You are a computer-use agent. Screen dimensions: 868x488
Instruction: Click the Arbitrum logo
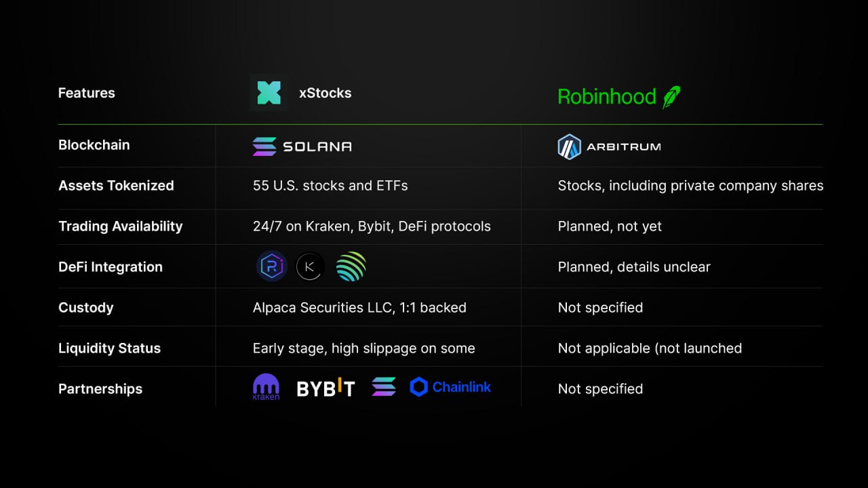608,146
